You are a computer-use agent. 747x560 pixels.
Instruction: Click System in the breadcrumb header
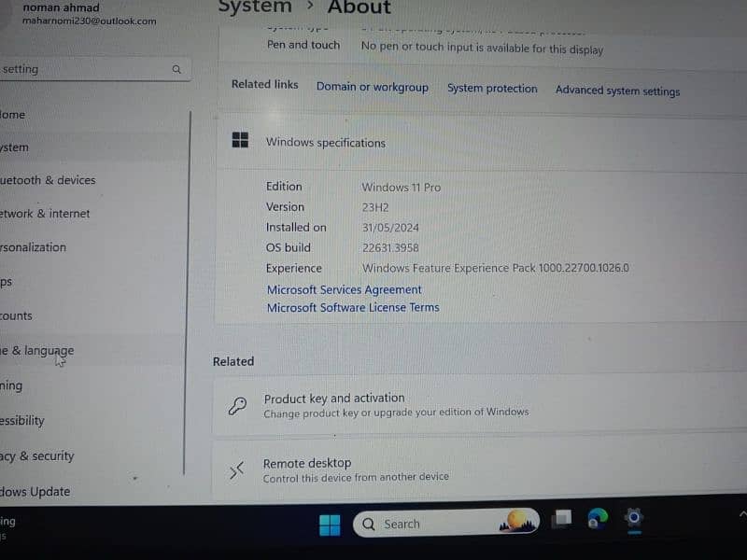pyautogui.click(x=255, y=7)
